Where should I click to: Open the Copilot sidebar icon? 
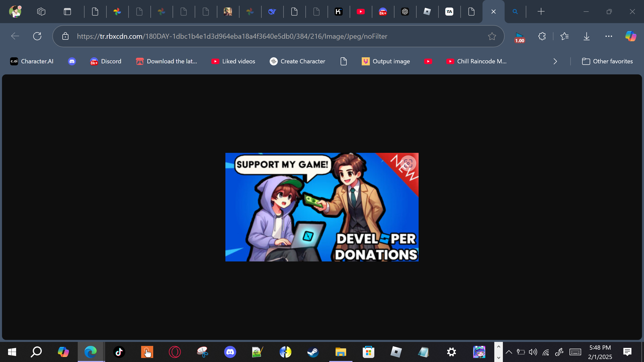(x=631, y=36)
